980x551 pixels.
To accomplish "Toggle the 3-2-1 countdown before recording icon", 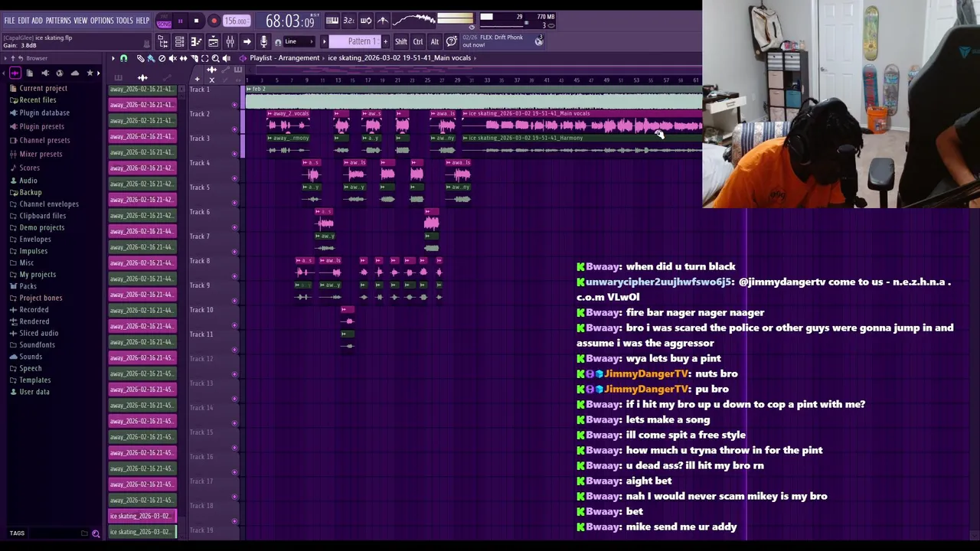I will [x=349, y=21].
